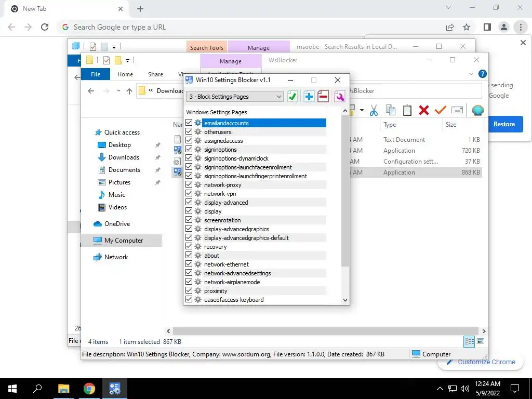Select display-advancedgraphics-default entry
The width and height of the screenshot is (532, 399).
click(246, 238)
